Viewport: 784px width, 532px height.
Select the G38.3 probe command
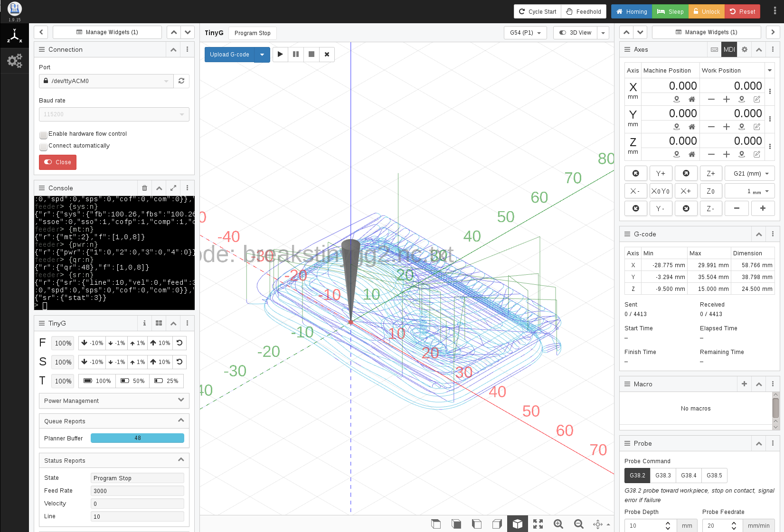point(662,475)
